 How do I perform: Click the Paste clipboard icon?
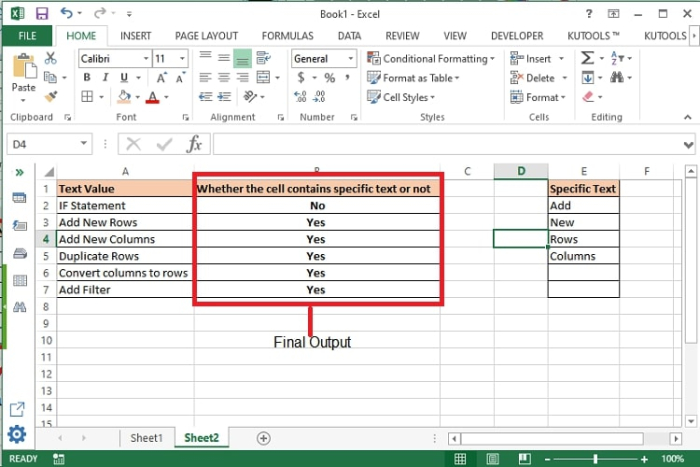click(x=24, y=66)
